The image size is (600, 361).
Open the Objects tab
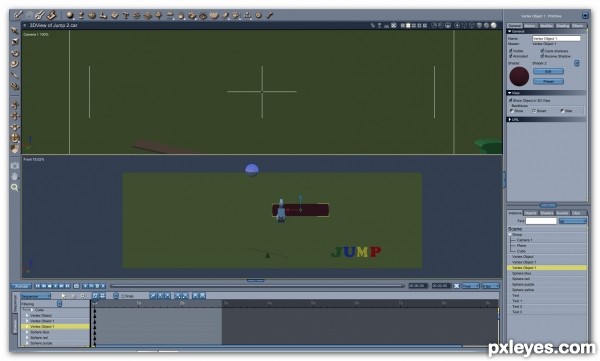pyautogui.click(x=531, y=213)
